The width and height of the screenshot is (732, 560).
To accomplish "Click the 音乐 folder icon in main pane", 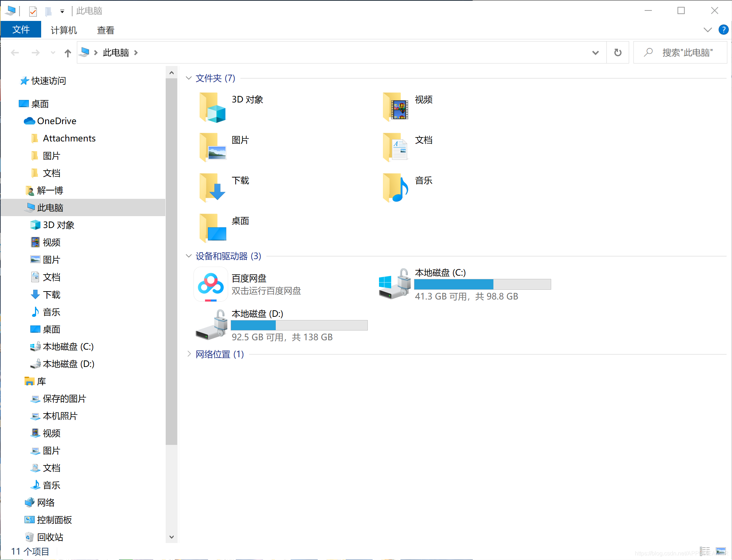I will click(395, 187).
